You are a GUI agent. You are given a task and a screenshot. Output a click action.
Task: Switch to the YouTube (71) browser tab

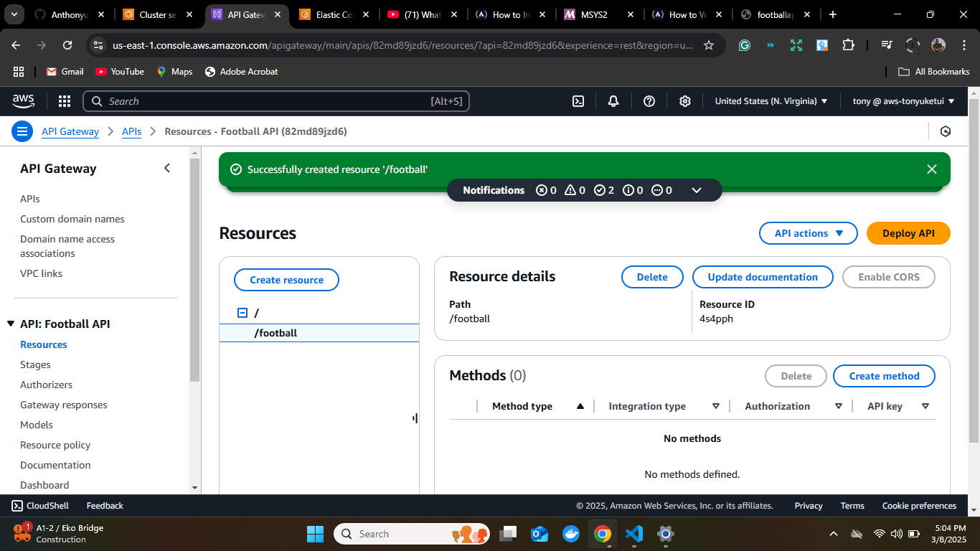pyautogui.click(x=423, y=14)
